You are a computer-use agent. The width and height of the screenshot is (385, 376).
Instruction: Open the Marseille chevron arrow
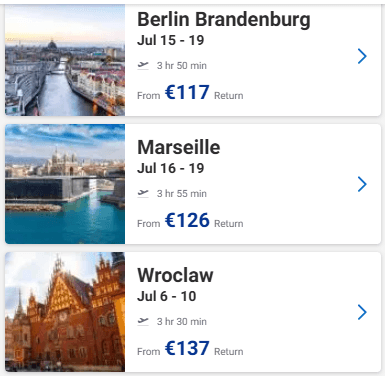[x=362, y=184]
